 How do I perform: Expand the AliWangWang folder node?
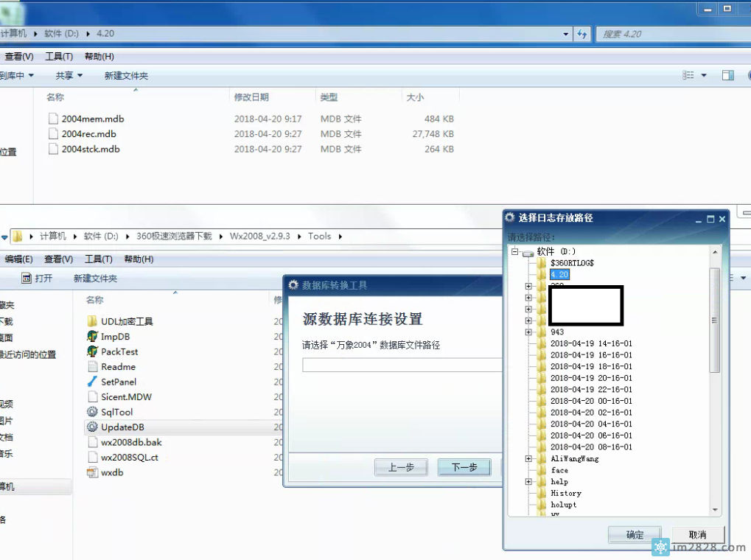click(x=528, y=459)
